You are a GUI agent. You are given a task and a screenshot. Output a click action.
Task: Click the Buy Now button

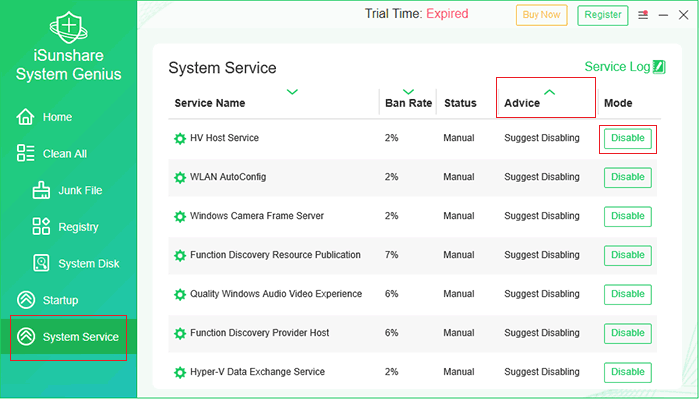(542, 15)
